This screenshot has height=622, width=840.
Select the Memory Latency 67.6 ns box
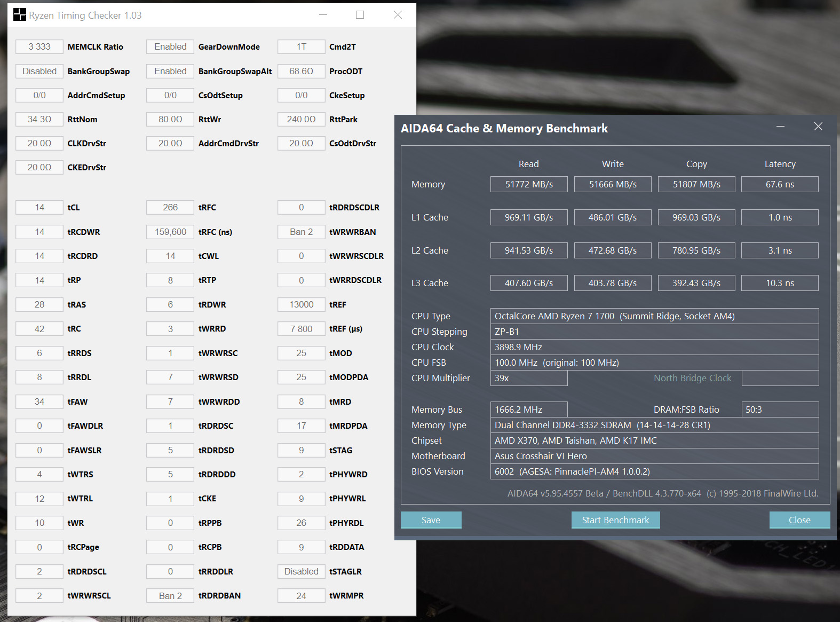(780, 184)
